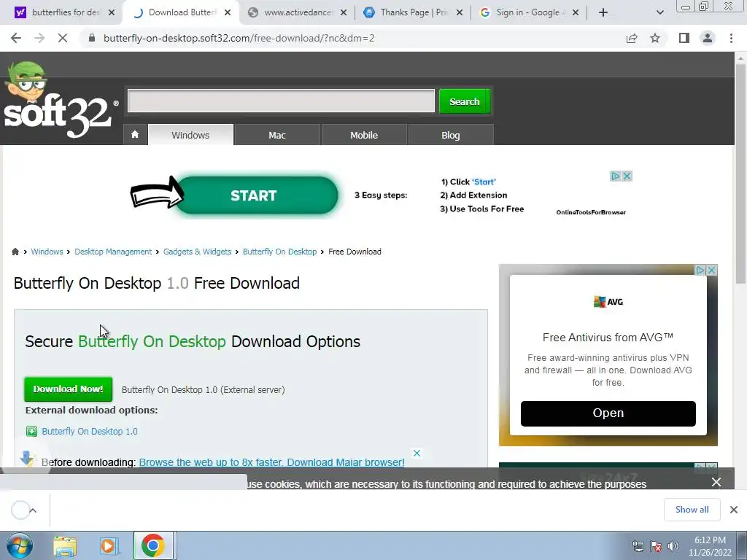747x560 pixels.
Task: Click the soft32 home icon tab
Action: [x=135, y=135]
